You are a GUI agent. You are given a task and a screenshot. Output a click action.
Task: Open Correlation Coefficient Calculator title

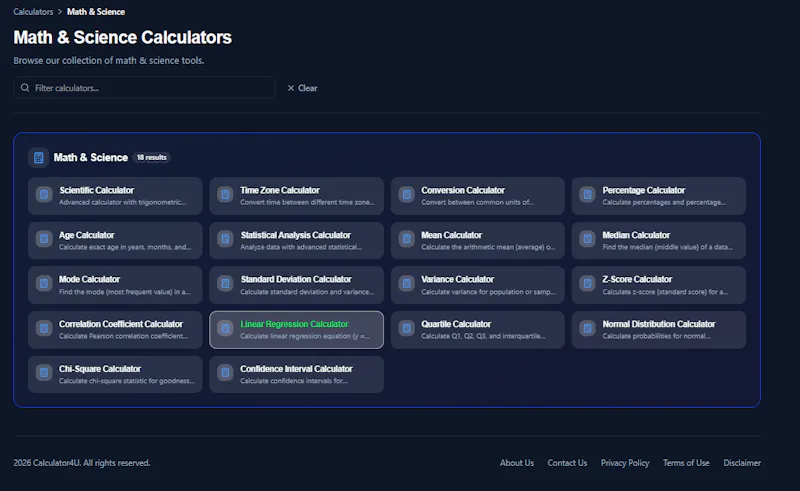pos(121,324)
